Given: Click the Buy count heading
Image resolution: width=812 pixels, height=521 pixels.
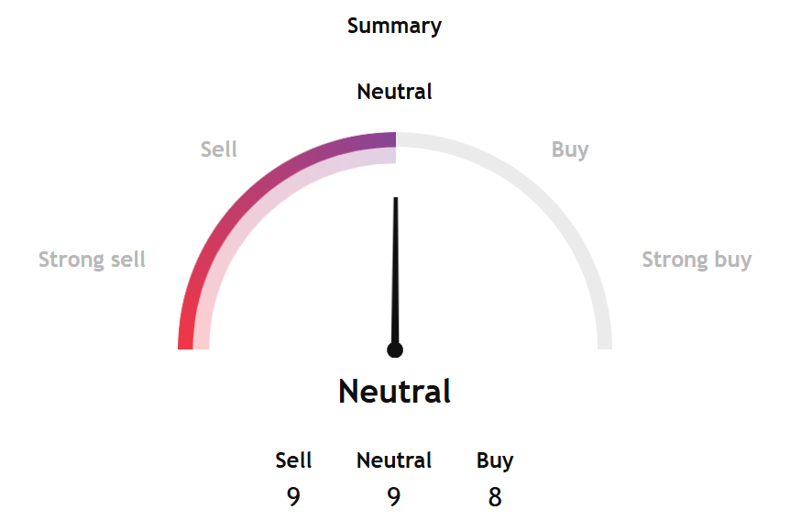Looking at the screenshot, I should (x=495, y=460).
